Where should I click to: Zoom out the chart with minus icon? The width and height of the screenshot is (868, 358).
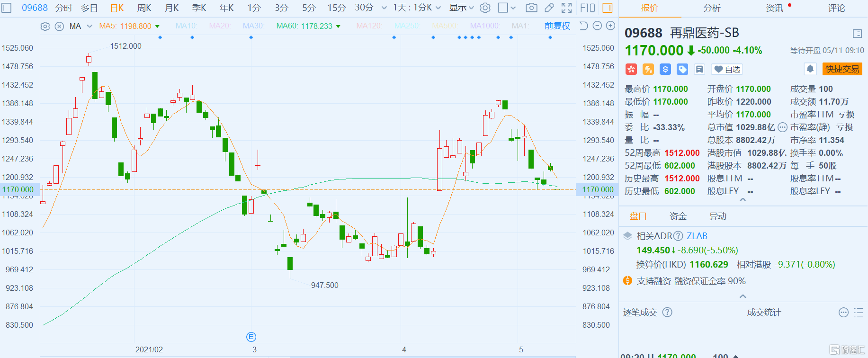[598, 26]
